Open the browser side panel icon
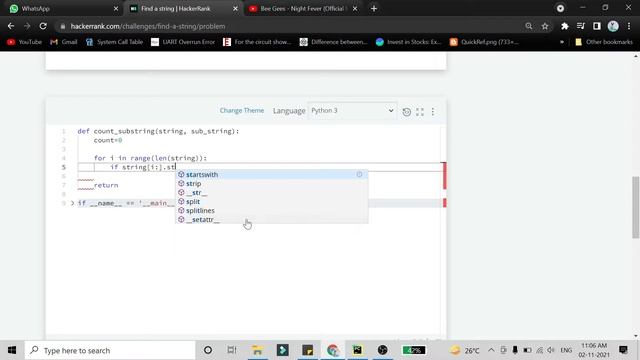640x360 pixels. coord(597,26)
